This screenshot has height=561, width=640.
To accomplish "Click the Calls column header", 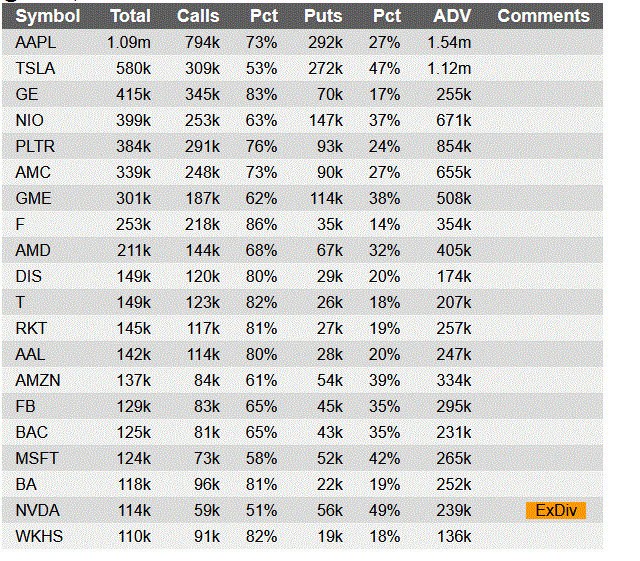I will 198,16.
